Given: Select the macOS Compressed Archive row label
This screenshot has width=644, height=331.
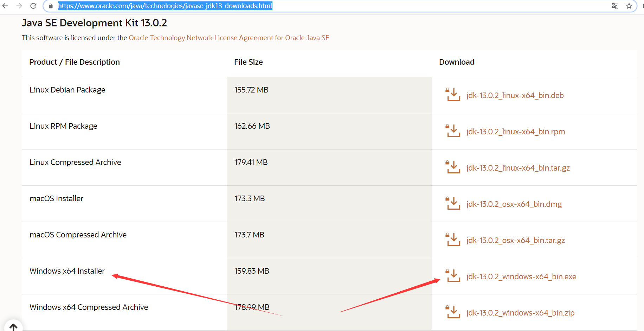Looking at the screenshot, I should click(x=78, y=235).
